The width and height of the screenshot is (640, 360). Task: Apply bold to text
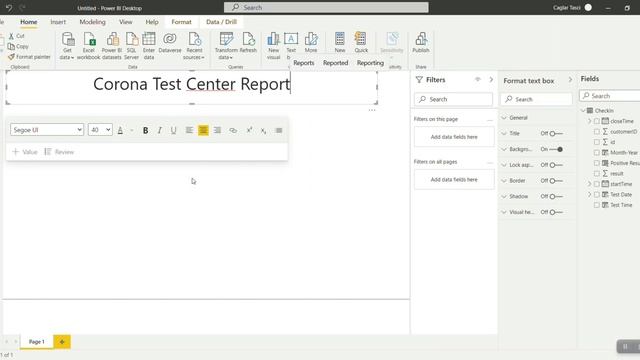145,130
